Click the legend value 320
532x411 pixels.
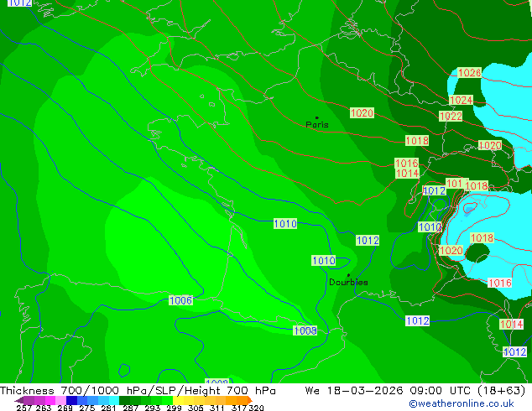(256, 408)
